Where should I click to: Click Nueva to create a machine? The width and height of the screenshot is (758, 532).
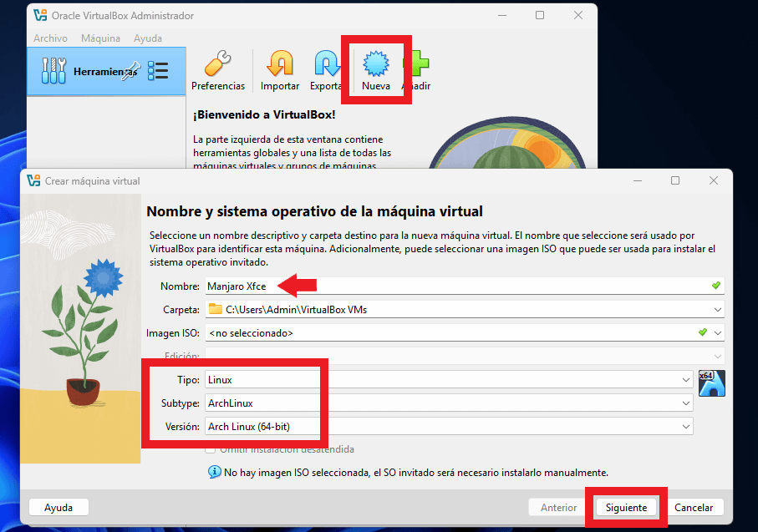[x=375, y=70]
